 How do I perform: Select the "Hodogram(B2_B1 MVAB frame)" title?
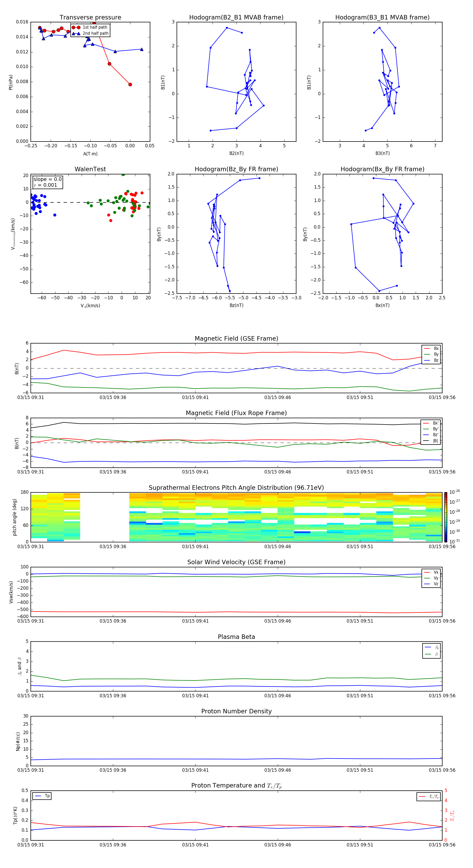pyautogui.click(x=236, y=17)
